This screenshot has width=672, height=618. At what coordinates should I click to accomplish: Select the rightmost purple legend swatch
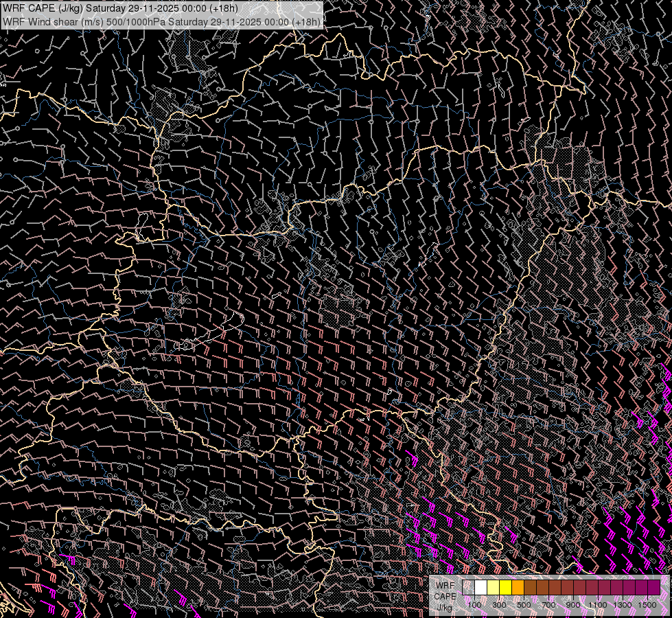(653, 588)
